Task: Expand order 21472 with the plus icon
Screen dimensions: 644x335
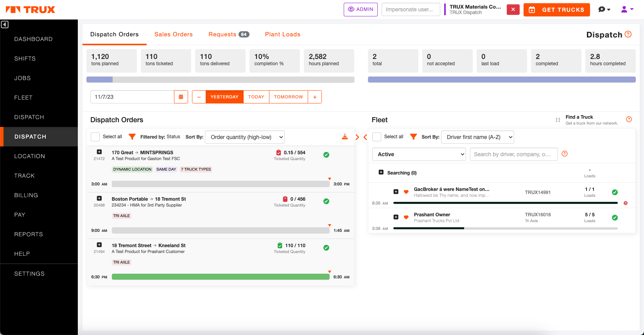Action: pos(99,152)
